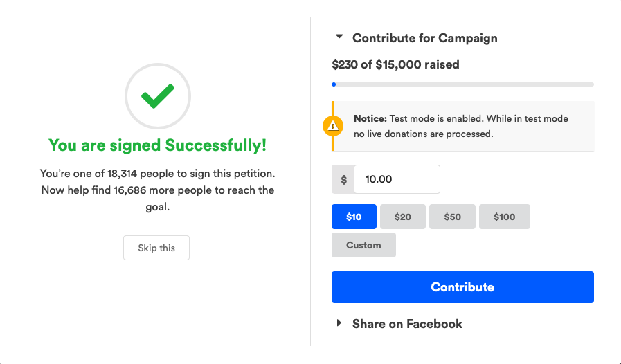Select the $20 donation amount
Image resolution: width=621 pixels, height=364 pixels.
[403, 217]
